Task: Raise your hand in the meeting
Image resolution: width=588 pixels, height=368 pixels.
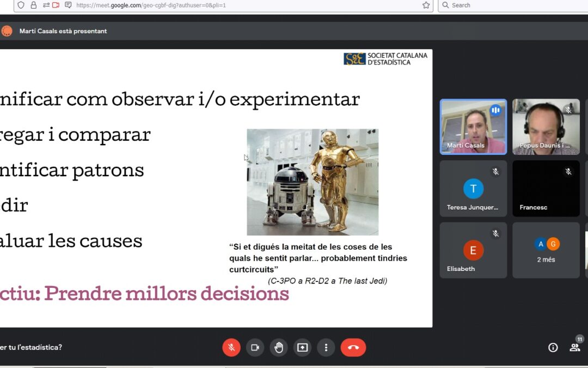Action: (x=279, y=347)
